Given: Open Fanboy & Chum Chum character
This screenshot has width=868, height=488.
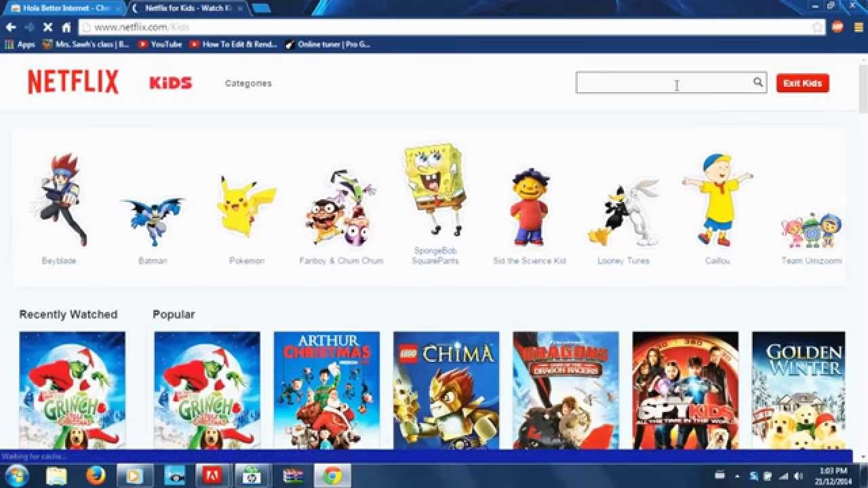Looking at the screenshot, I should point(341,217).
